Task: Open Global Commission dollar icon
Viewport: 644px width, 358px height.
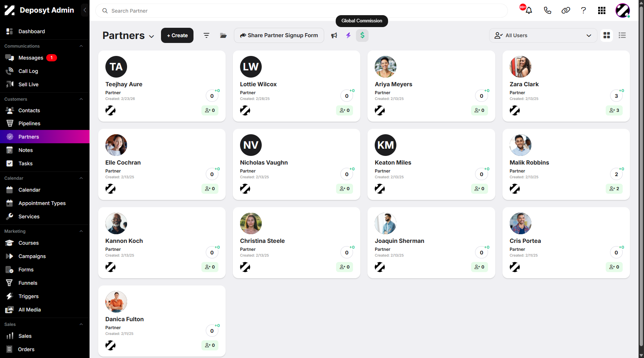Action: coord(362,35)
